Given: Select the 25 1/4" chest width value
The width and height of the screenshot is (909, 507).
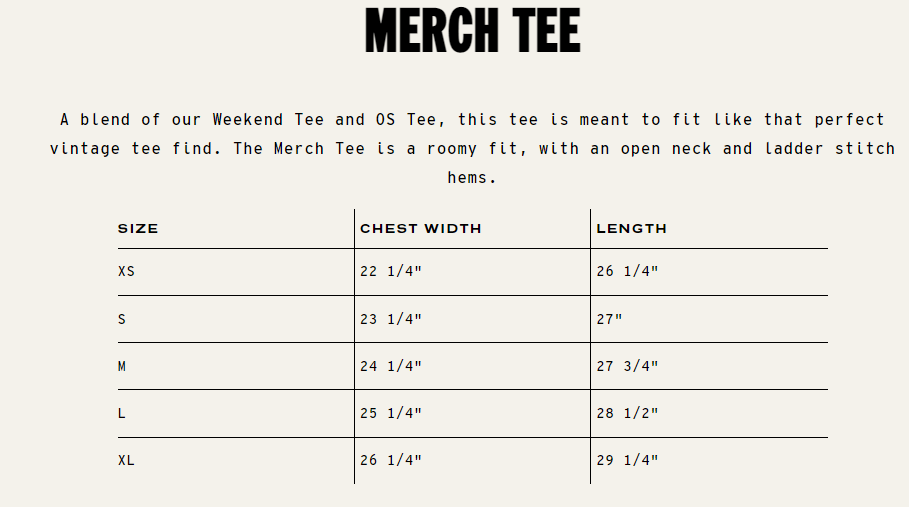Looking at the screenshot, I should click(x=391, y=413).
